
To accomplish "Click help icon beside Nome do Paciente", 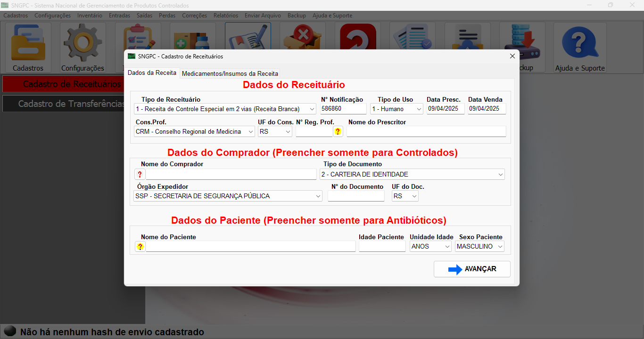I will coord(140,247).
